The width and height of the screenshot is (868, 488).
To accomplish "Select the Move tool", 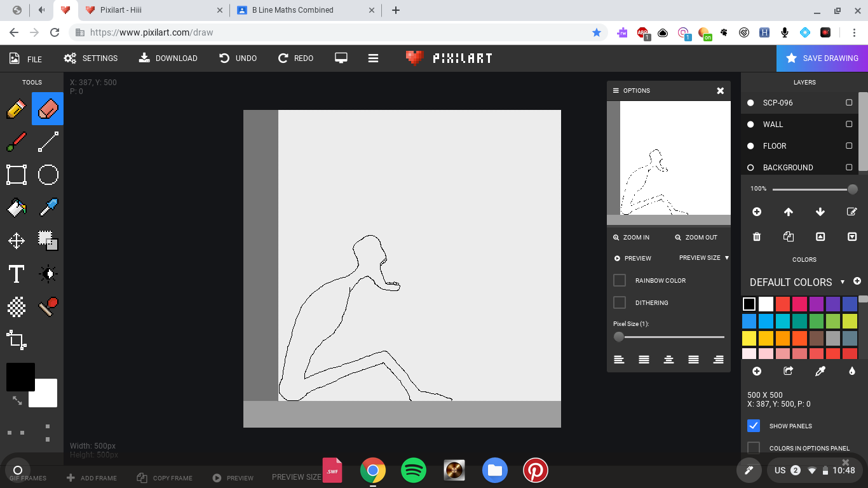I will [17, 241].
